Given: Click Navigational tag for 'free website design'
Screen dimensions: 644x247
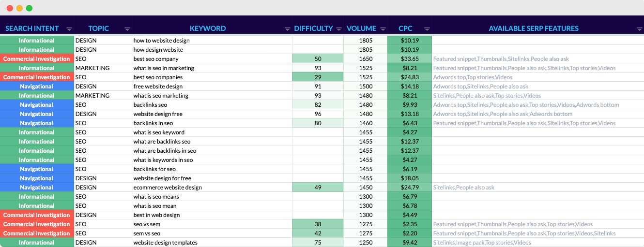Looking at the screenshot, I should point(37,87).
